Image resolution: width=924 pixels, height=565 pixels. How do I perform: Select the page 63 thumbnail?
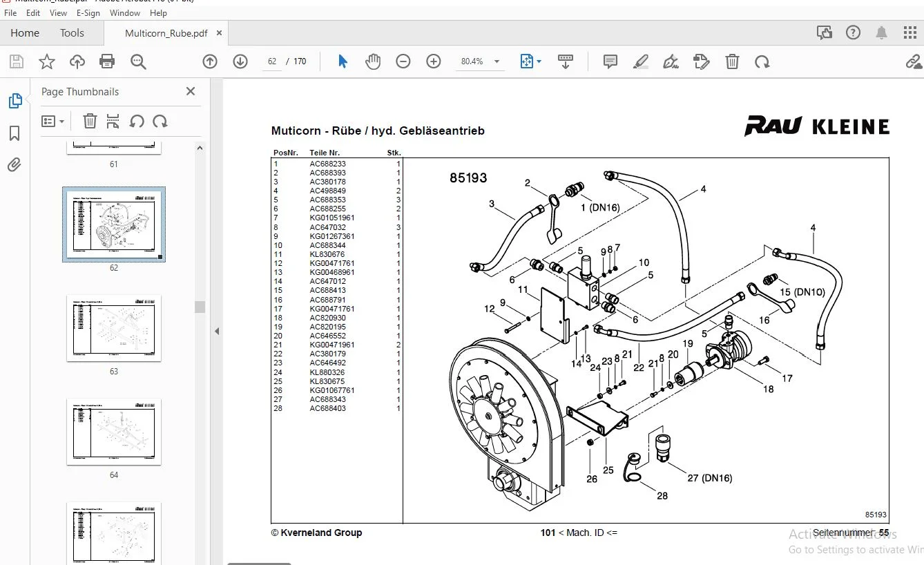pos(114,328)
